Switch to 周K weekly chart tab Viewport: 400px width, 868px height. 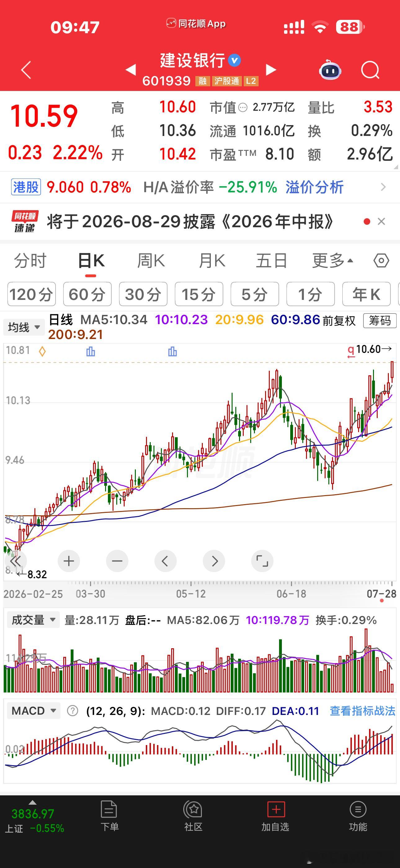[151, 261]
